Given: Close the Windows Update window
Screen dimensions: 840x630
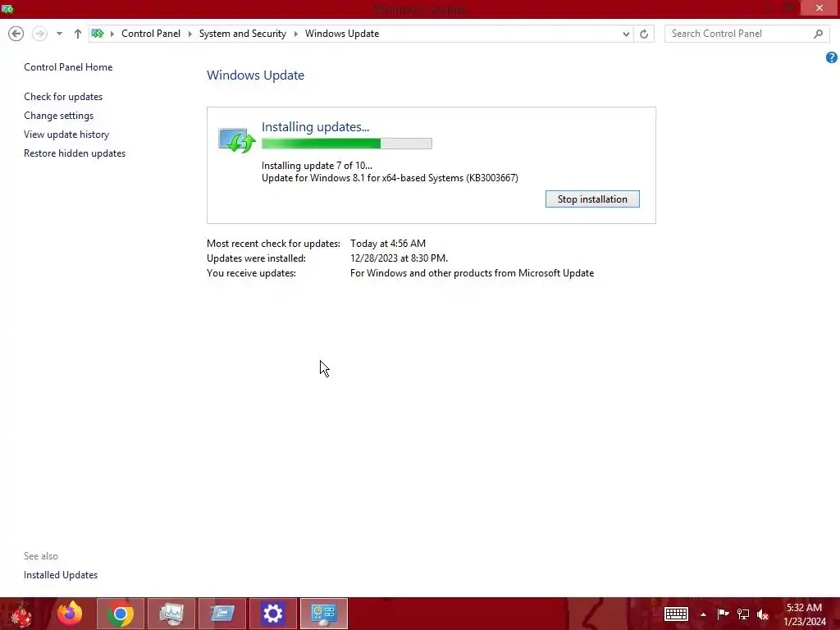Looking at the screenshot, I should [819, 7].
